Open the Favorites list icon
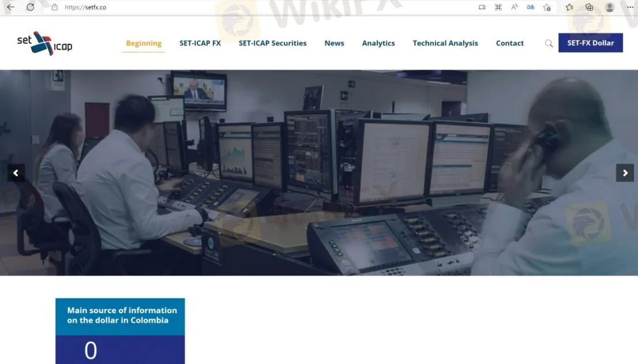638x364 pixels. pyautogui.click(x=569, y=7)
